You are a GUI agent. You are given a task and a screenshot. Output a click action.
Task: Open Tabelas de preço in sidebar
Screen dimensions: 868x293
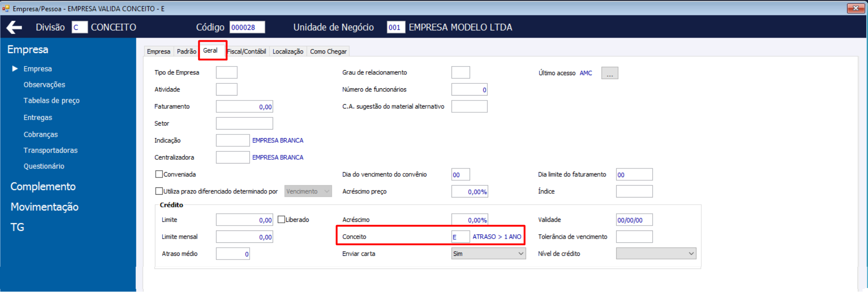click(x=52, y=101)
